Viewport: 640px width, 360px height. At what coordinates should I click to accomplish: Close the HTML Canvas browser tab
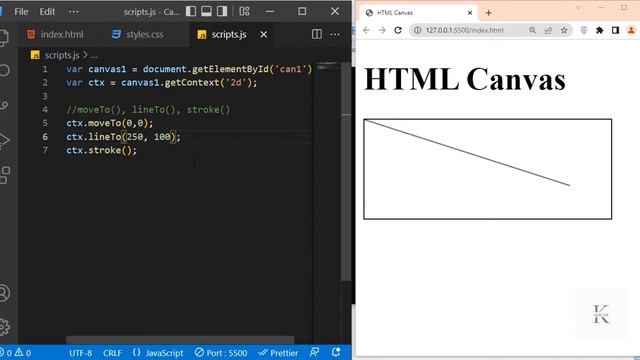tap(470, 13)
